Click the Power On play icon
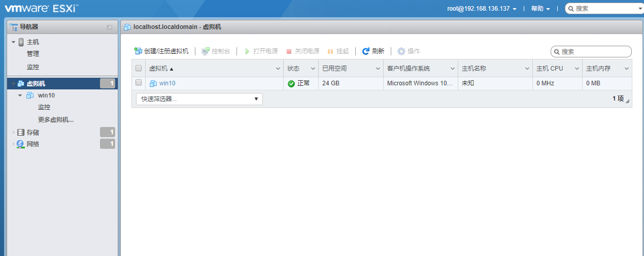Viewport: 644px width, 256px height. click(x=247, y=51)
